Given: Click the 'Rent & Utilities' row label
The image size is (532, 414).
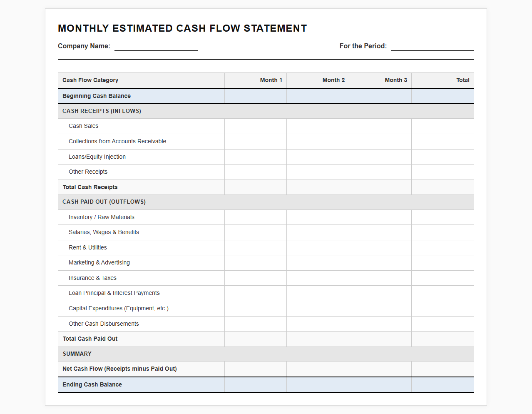Looking at the screenshot, I should pos(88,247).
